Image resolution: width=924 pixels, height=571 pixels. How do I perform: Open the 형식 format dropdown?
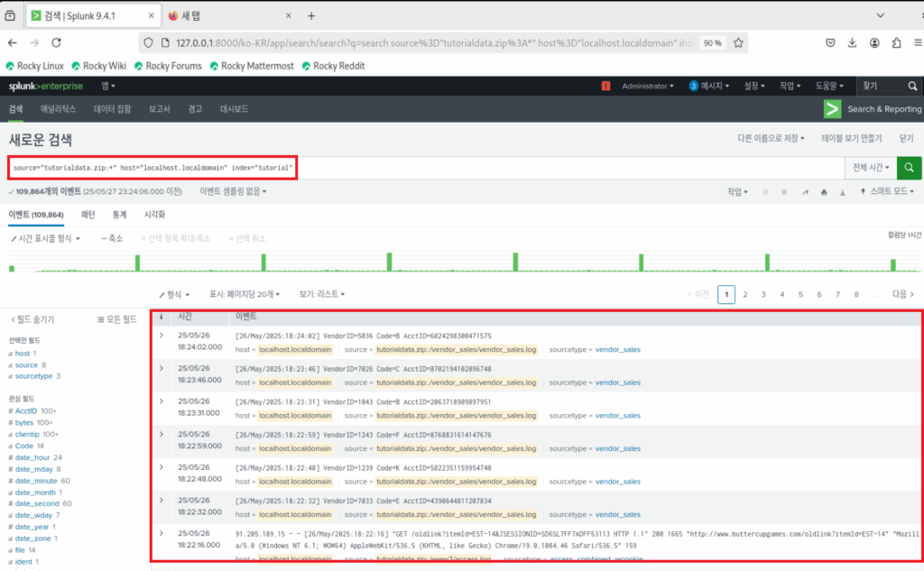[x=174, y=294]
